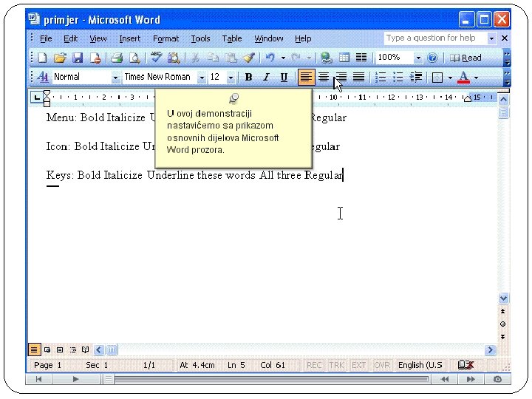Set Center paragraph alignment
Viewport: 532px width, 399px height.
click(x=324, y=78)
